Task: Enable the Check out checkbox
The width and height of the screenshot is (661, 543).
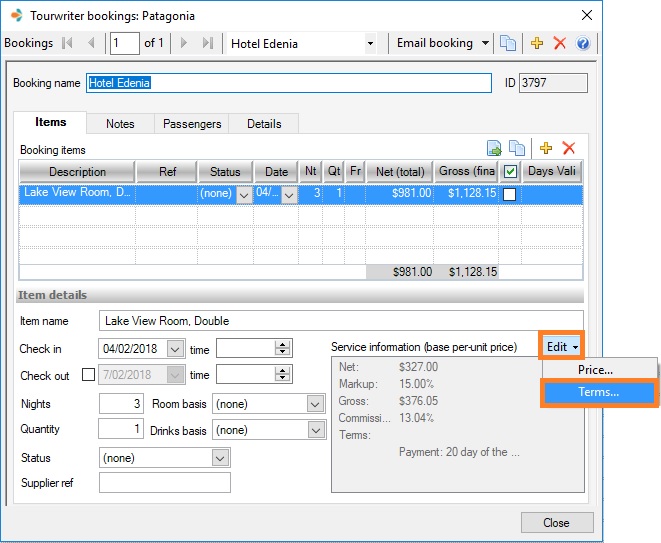Action: [88, 375]
